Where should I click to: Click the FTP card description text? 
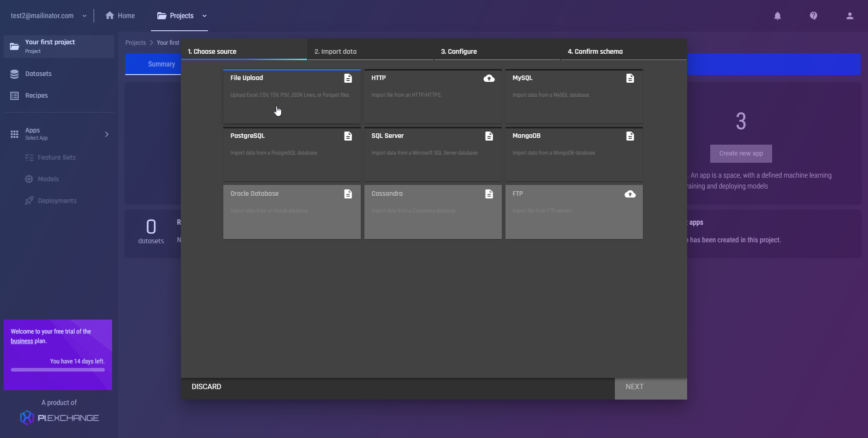[x=542, y=211]
